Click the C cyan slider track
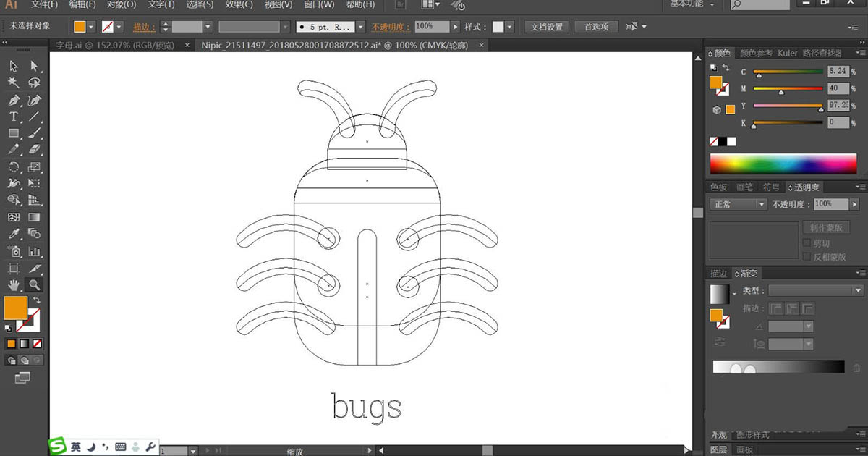This screenshot has height=456, width=868. [788, 72]
